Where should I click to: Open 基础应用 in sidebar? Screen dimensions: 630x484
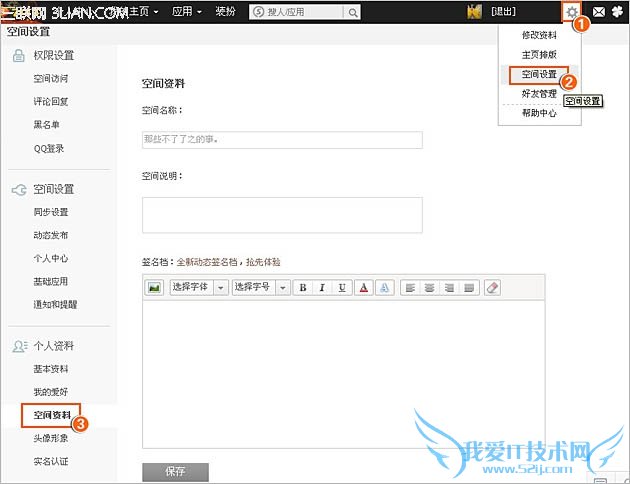pos(51,281)
